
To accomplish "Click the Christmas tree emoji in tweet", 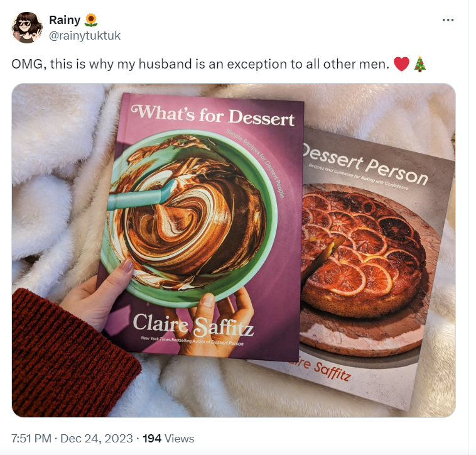I will (420, 64).
